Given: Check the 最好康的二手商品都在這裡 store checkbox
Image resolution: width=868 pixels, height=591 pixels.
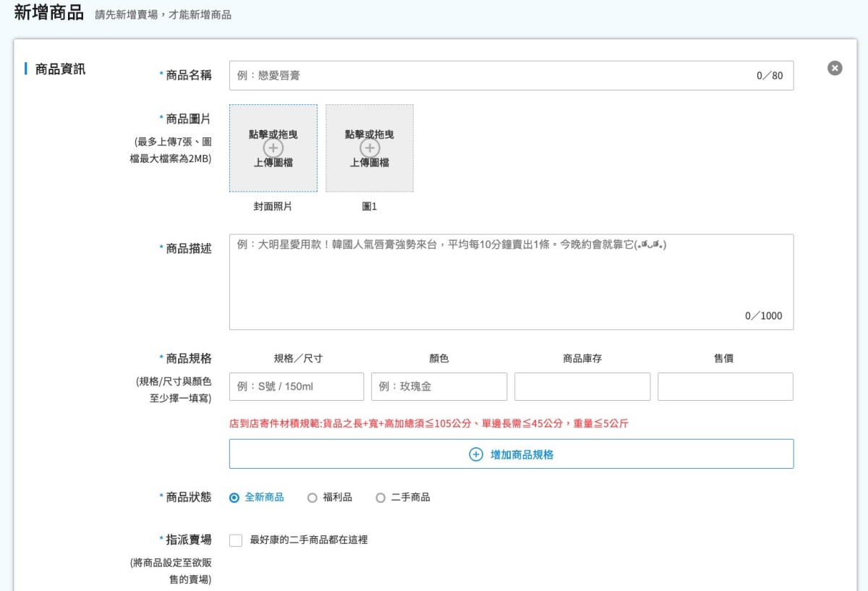Looking at the screenshot, I should tap(236, 540).
